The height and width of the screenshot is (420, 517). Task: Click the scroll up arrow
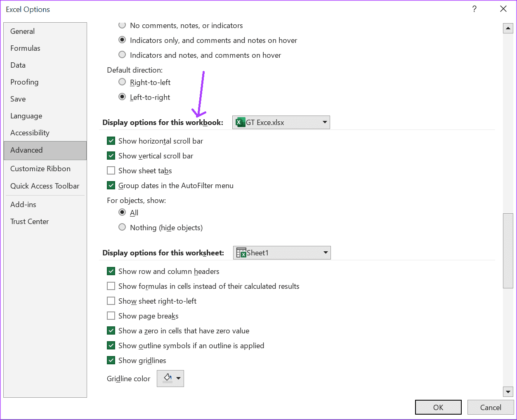(508, 28)
